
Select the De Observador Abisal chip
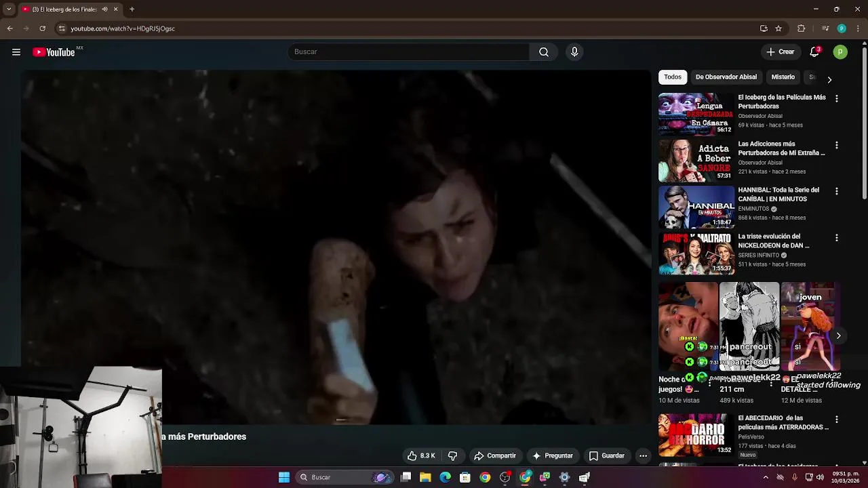[726, 77]
